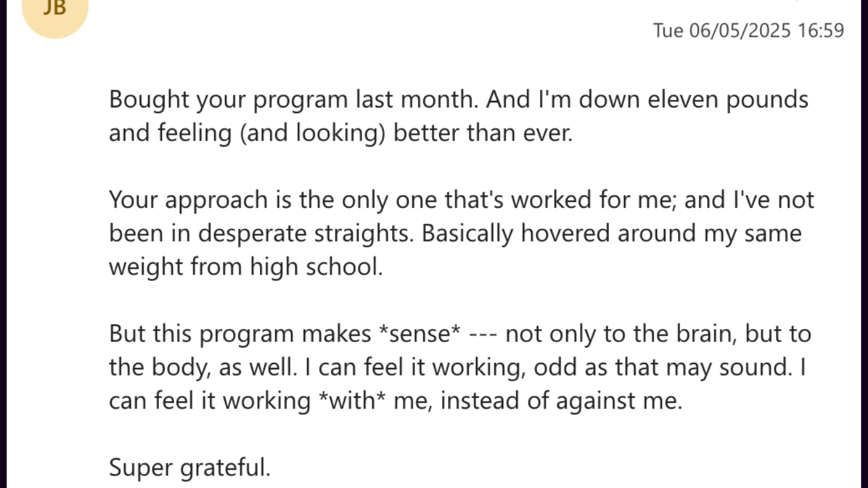Click the phrase "instead of against me"
The height and width of the screenshot is (488, 868).
click(x=560, y=401)
